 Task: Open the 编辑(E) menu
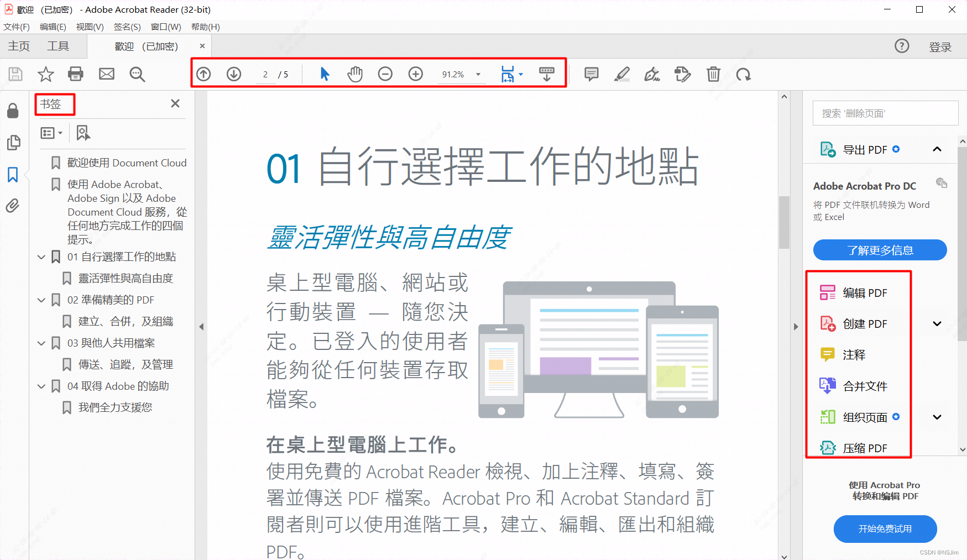coord(53,27)
